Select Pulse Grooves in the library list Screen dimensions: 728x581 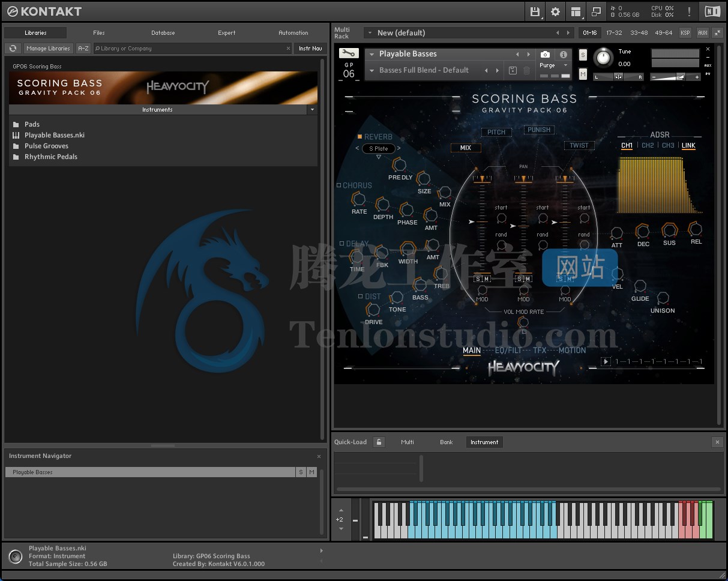tap(47, 146)
